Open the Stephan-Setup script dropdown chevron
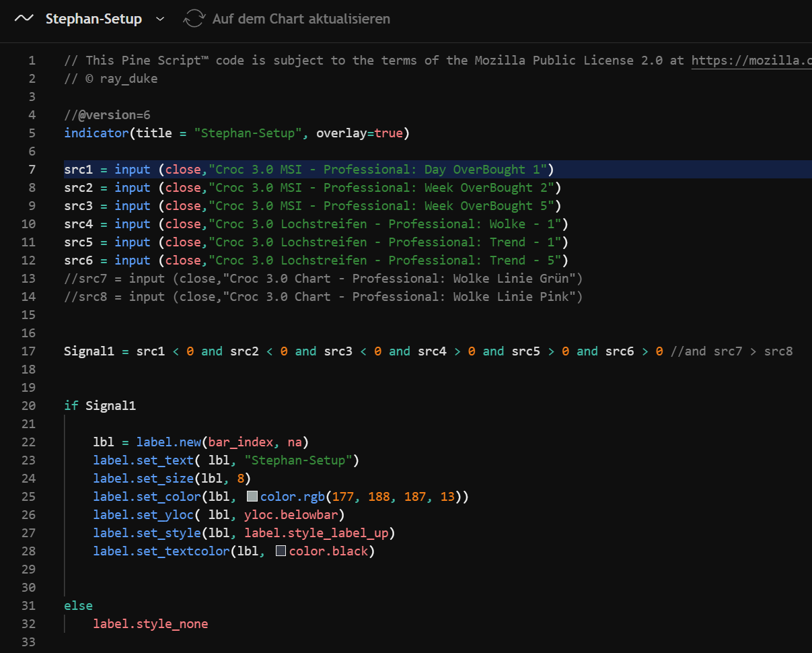The height and width of the screenshot is (653, 812). click(x=160, y=19)
